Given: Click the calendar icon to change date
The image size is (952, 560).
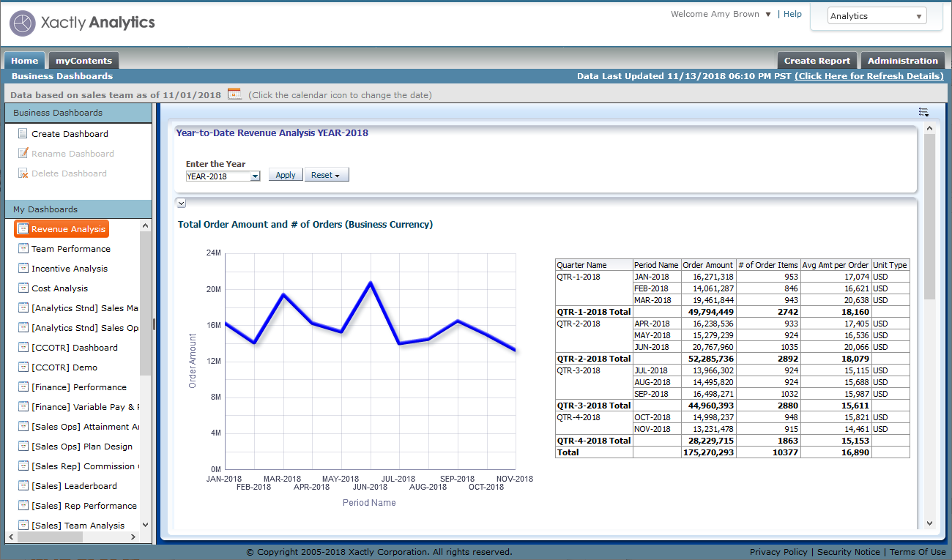Looking at the screenshot, I should pos(234,94).
